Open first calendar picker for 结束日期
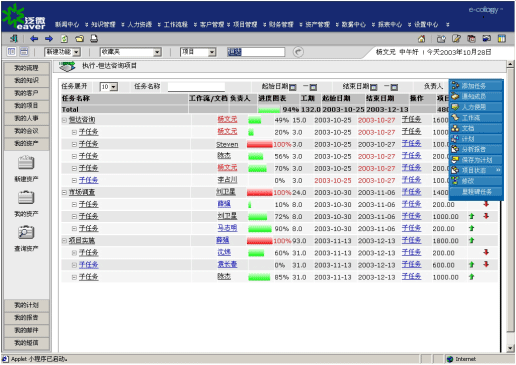Viewport: 516px width, 365px height. tap(374, 87)
